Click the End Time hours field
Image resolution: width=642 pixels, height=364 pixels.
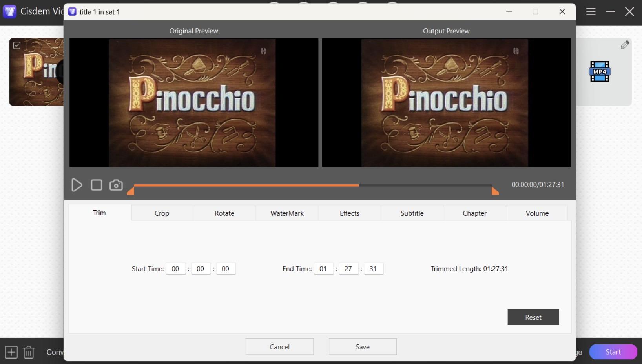tap(323, 269)
